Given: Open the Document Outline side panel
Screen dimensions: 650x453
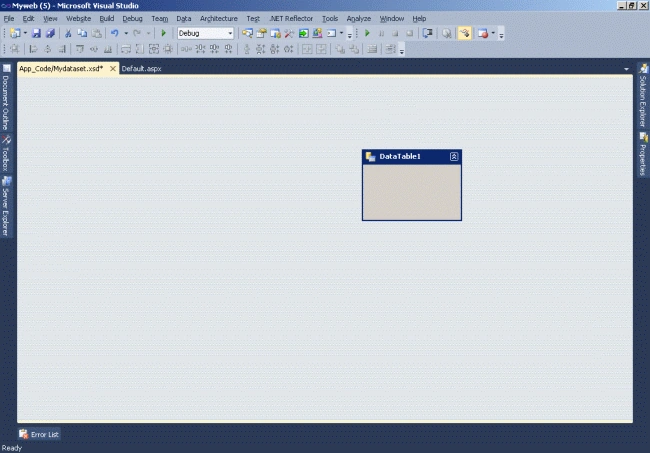Looking at the screenshot, I should pyautogui.click(x=6, y=97).
